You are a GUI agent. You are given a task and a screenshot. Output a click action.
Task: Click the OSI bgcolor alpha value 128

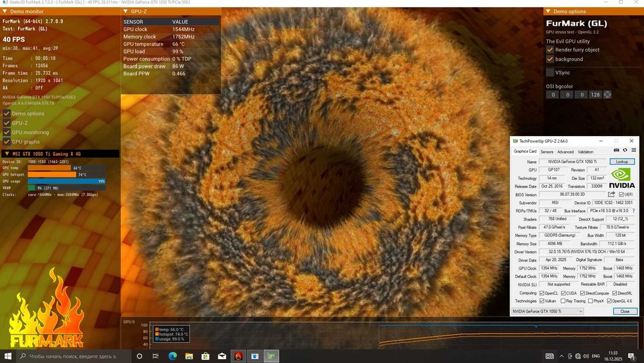point(595,95)
